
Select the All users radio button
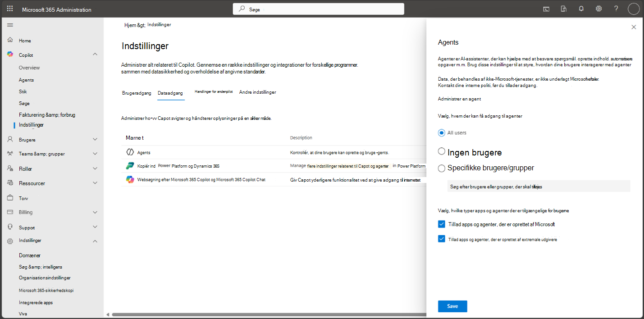click(442, 133)
